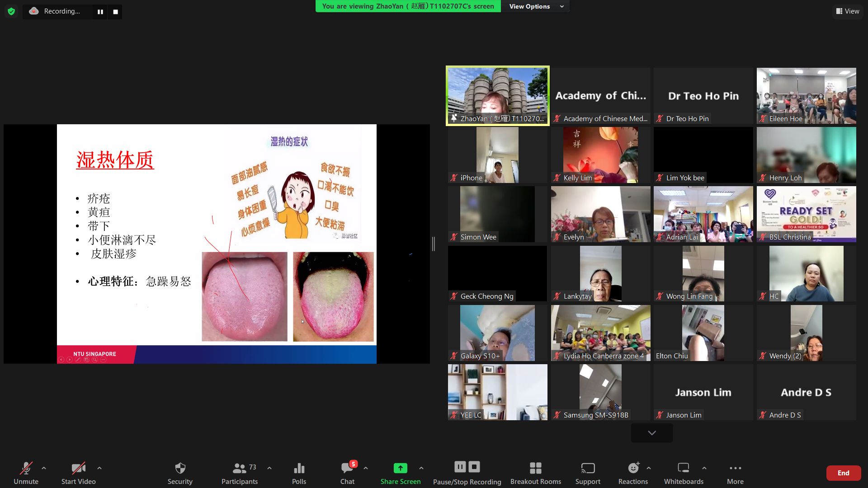Pause the recording at top left

[x=100, y=12]
